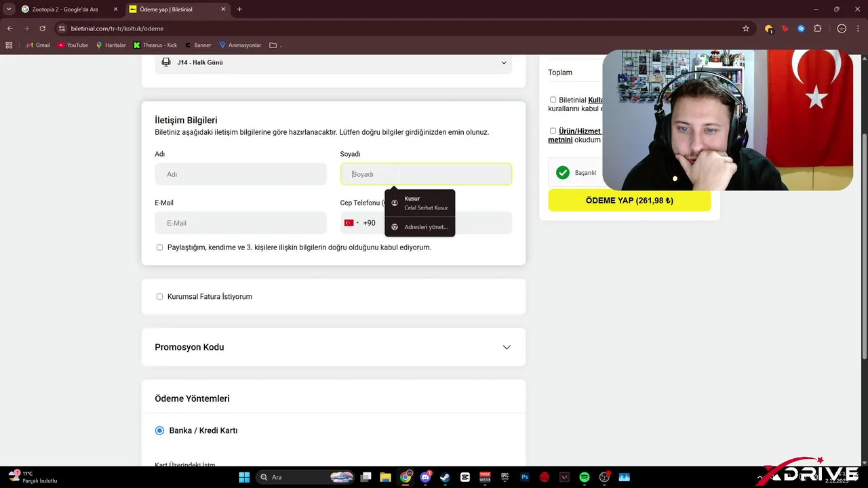Choose Kusur autofill suggestion
The width and height of the screenshot is (868, 488).
pyautogui.click(x=420, y=203)
